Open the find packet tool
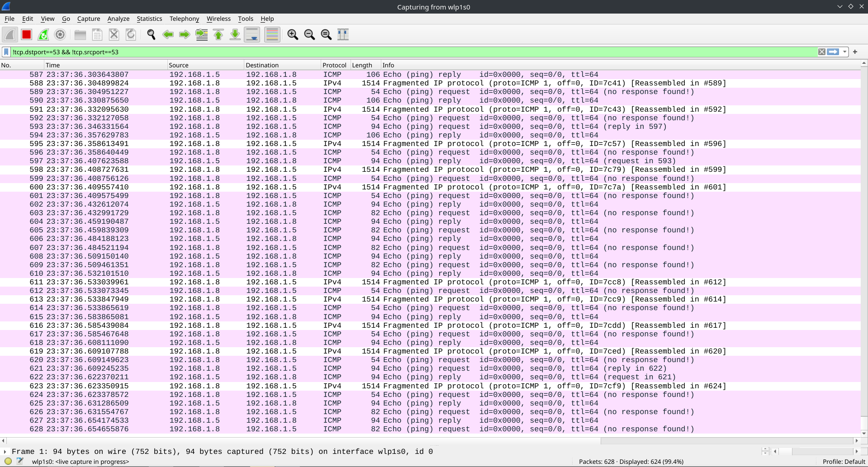Image resolution: width=868 pixels, height=467 pixels. point(151,34)
